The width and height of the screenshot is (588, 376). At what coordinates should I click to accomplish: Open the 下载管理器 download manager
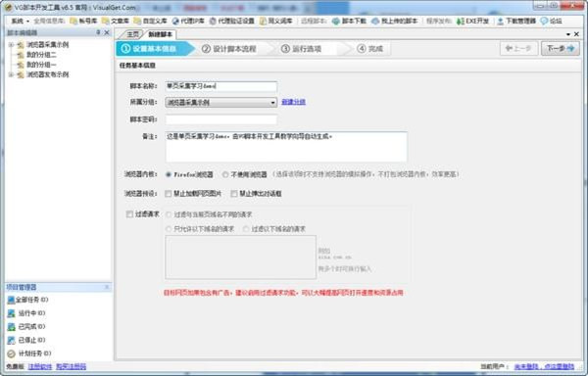coord(516,21)
